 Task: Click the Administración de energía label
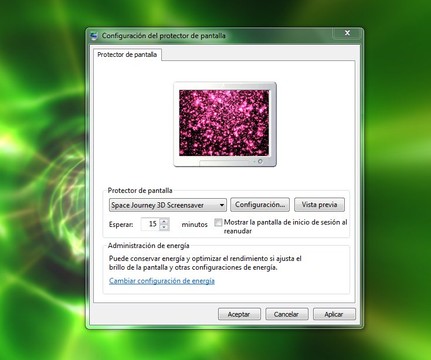coord(149,246)
